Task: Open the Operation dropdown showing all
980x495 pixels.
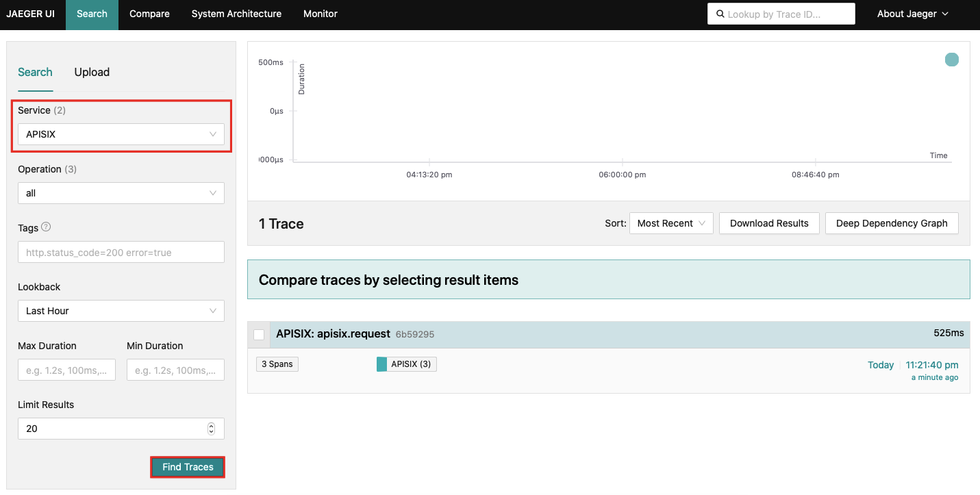Action: (121, 193)
